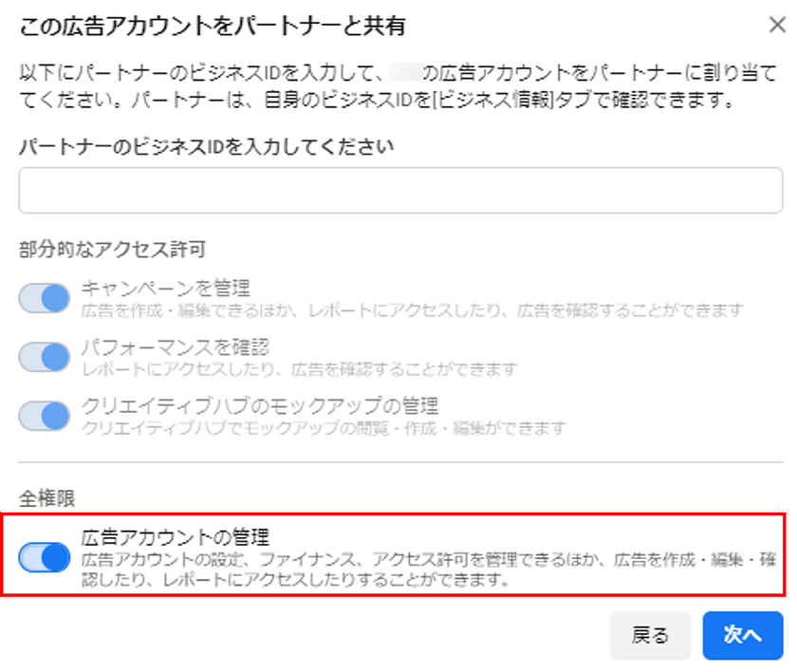Image resolution: width=797 pixels, height=672 pixels.
Task: Click the 次へ button
Action: point(743,635)
